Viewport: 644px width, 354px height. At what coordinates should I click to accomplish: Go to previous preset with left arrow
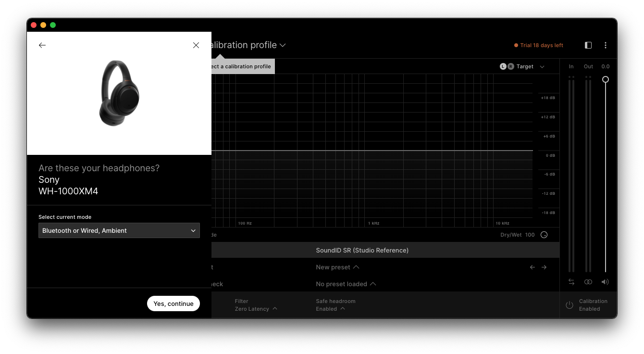pos(533,267)
